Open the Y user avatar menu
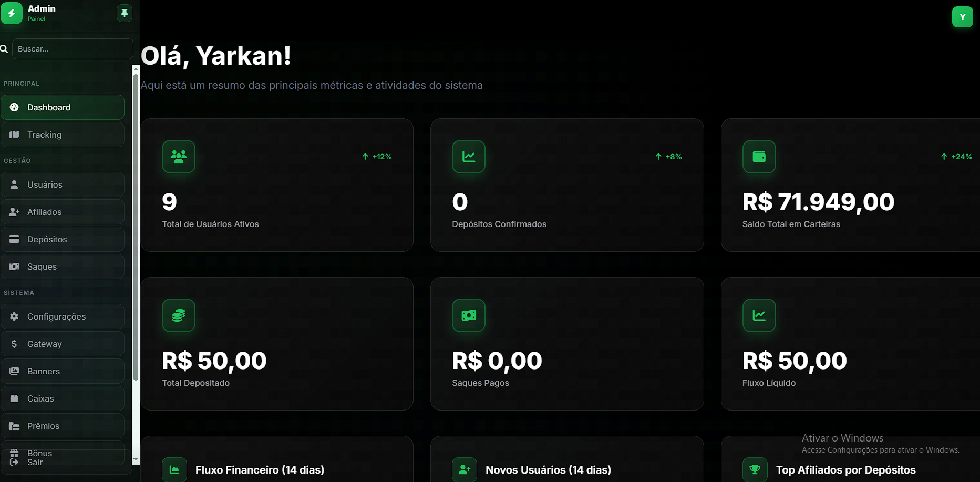The height and width of the screenshot is (482, 980). pos(962,17)
